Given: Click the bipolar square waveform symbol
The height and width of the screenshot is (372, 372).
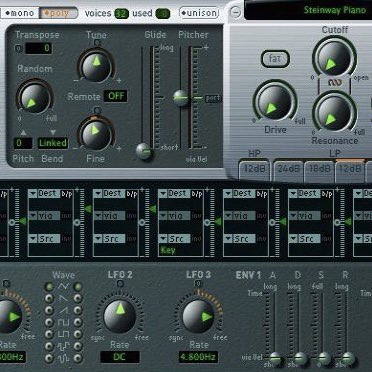Looking at the screenshot, I should pyautogui.click(x=63, y=322).
